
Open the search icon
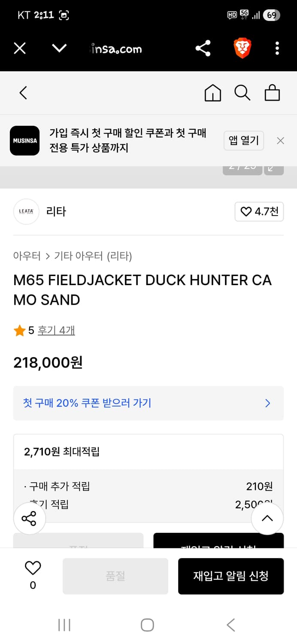point(242,92)
